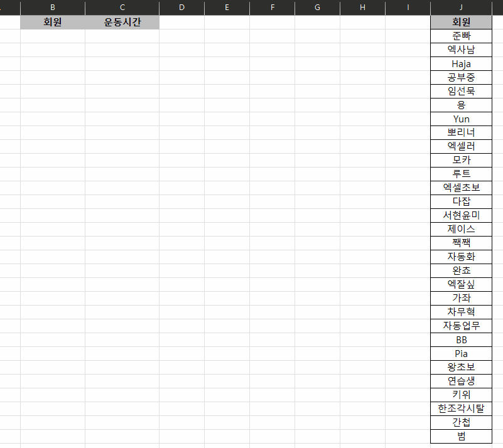The image size is (503, 448).
Task: Click the 회원 header cell in column B
Action: tap(53, 22)
